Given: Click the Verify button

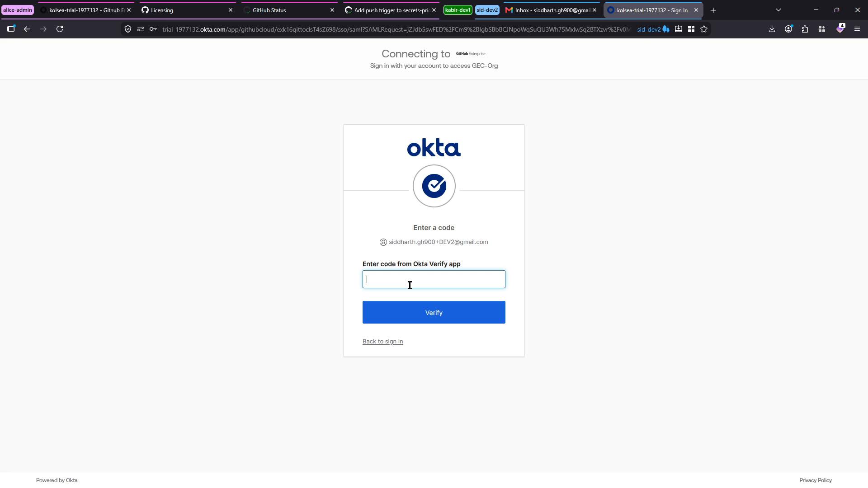Looking at the screenshot, I should pyautogui.click(x=434, y=312).
